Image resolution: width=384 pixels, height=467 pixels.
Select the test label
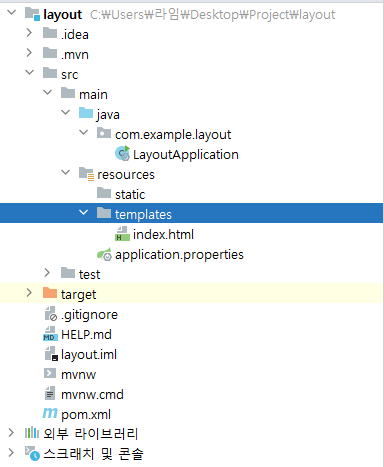click(x=89, y=274)
